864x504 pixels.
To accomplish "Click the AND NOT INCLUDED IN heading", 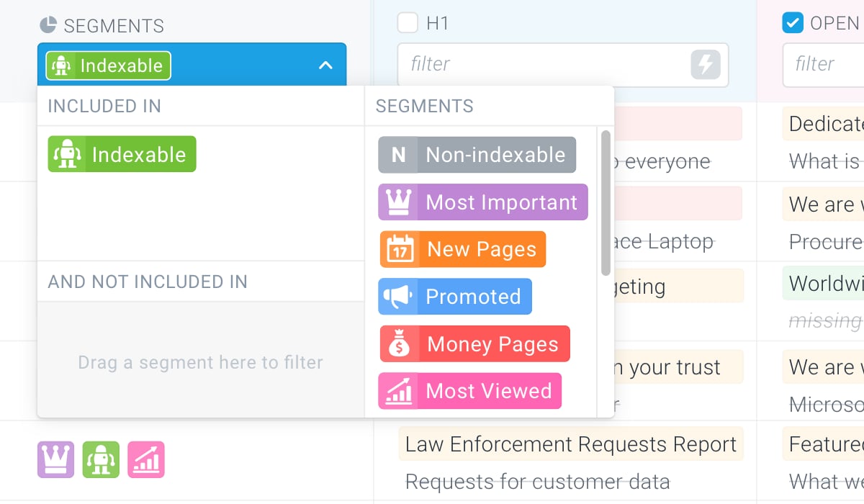I will (148, 282).
